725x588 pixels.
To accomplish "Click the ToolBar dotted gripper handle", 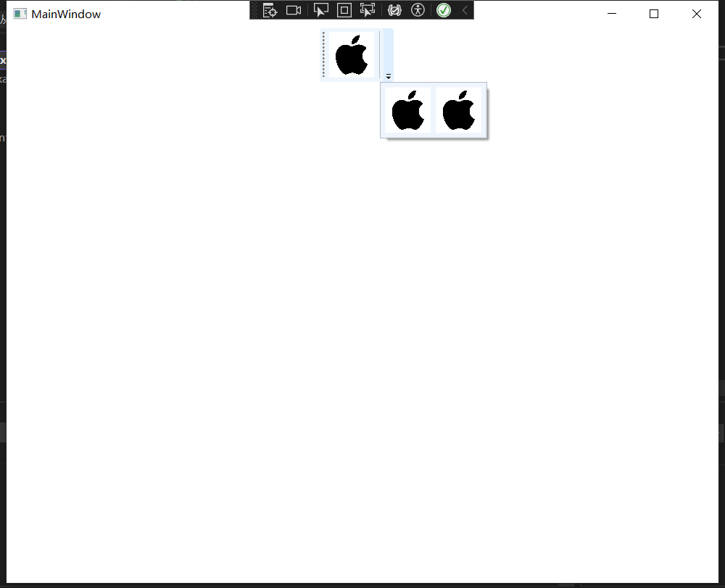I will tap(323, 54).
